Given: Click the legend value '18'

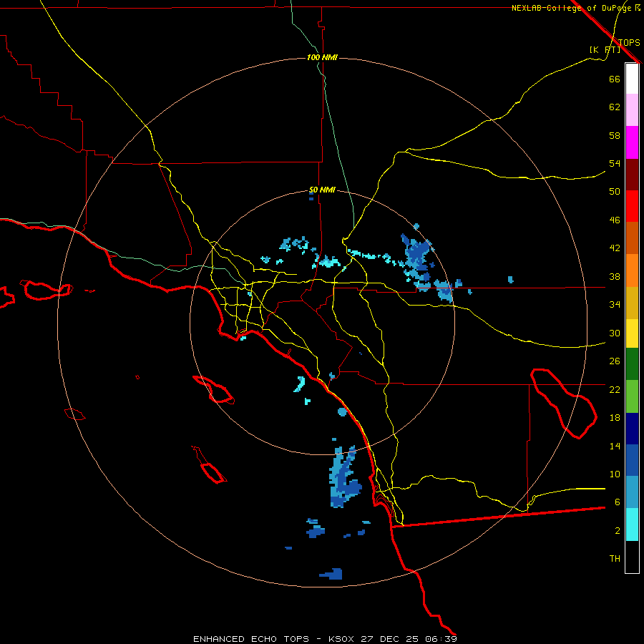Looking at the screenshot, I should 615,418.
